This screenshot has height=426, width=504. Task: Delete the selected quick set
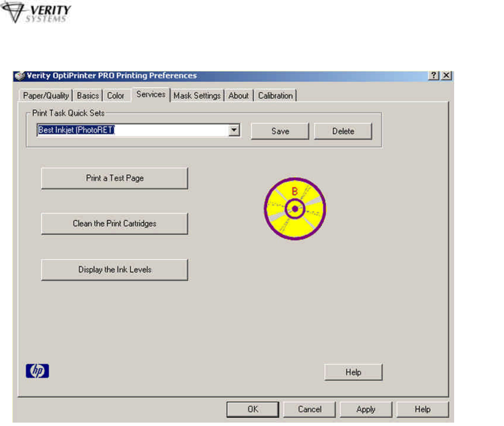343,131
